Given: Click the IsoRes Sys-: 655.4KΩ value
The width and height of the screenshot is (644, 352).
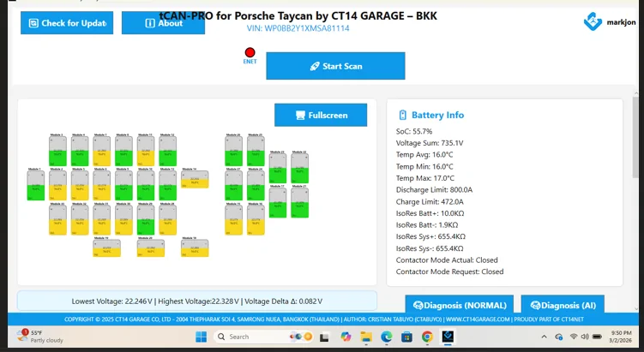Looking at the screenshot, I should click(430, 248).
